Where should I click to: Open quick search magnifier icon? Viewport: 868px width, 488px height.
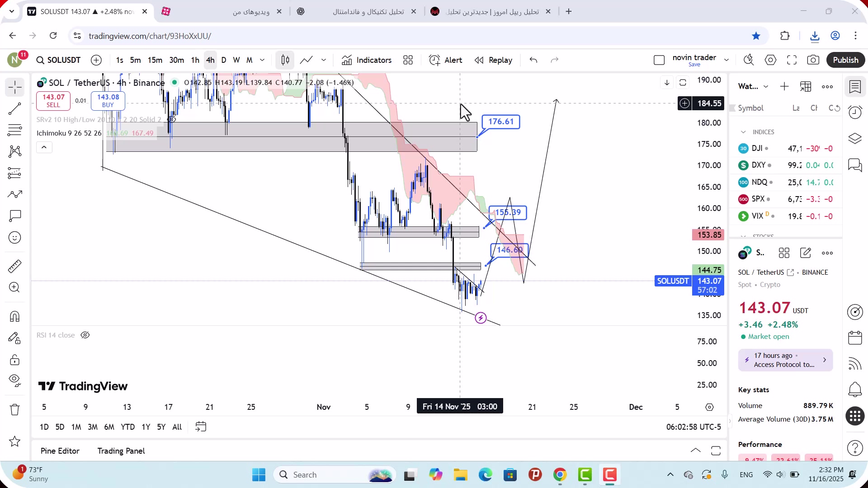coord(749,60)
